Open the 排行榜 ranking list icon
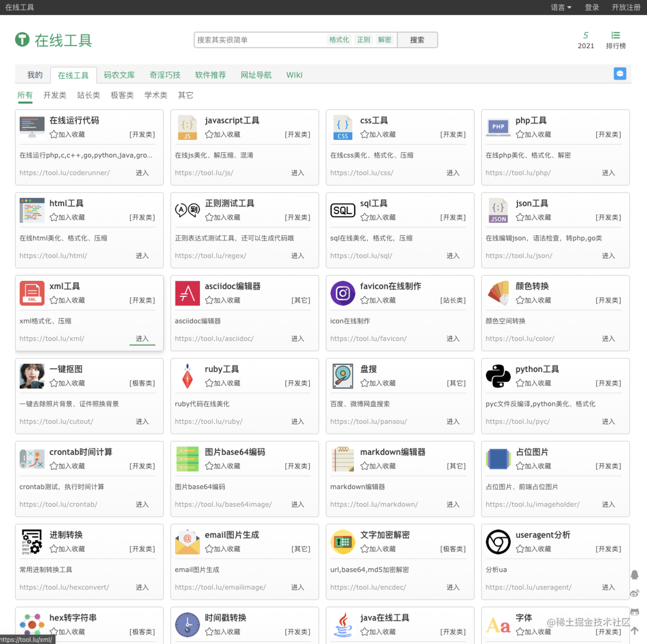Viewport: 647px width, 644px height. [x=616, y=35]
